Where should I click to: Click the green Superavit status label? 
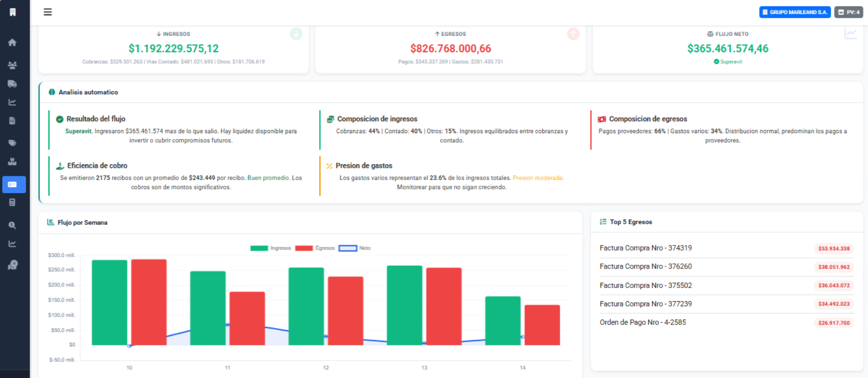(x=728, y=62)
